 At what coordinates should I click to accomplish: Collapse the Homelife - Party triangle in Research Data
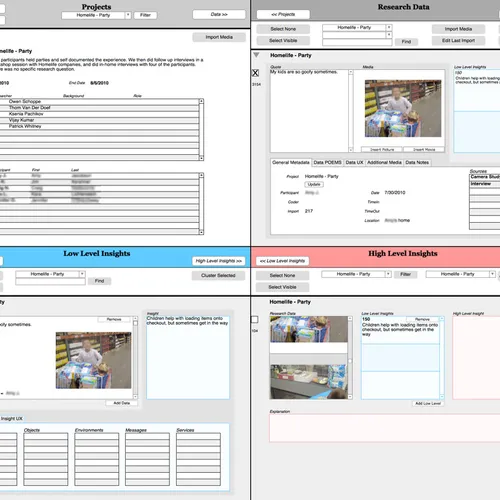[x=256, y=55]
